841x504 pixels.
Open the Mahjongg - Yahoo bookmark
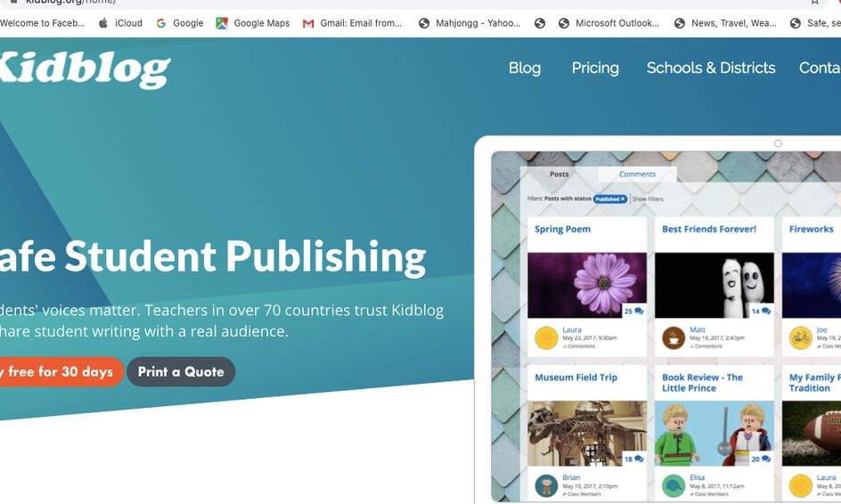click(x=469, y=23)
